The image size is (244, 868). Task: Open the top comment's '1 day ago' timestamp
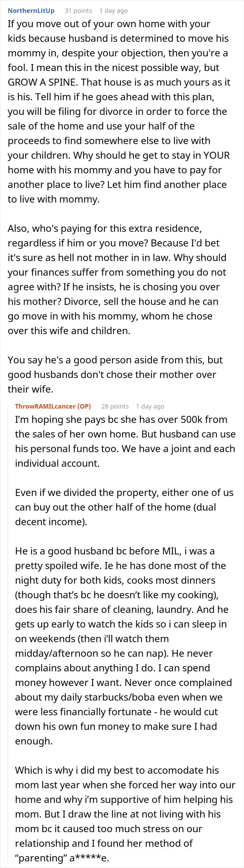114,10
